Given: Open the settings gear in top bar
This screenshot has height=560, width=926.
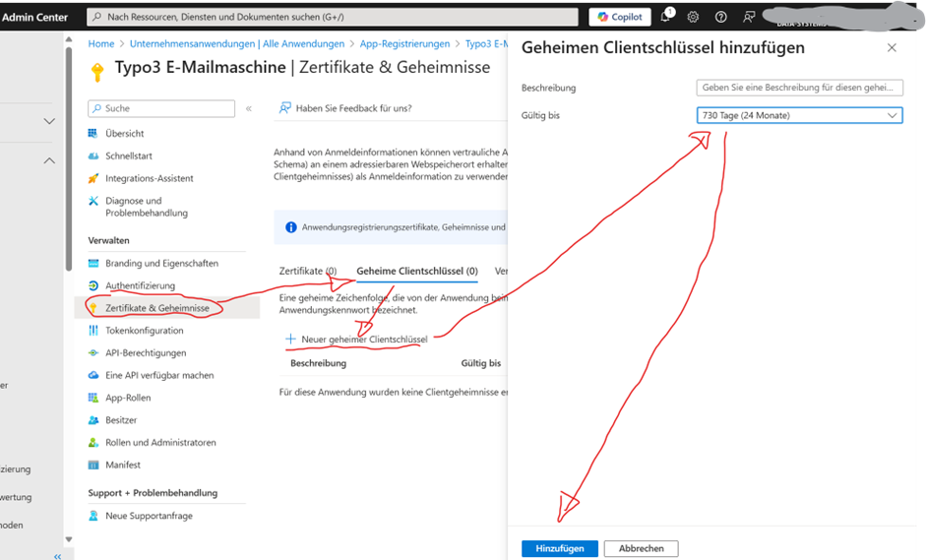Looking at the screenshot, I should (693, 17).
